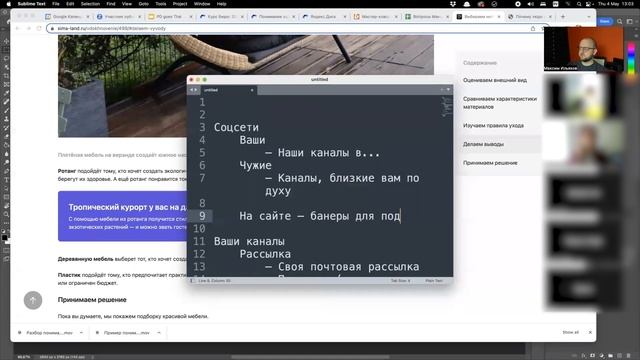The image size is (640, 360).
Task: Open the Selection menu
Action: [90, 4]
